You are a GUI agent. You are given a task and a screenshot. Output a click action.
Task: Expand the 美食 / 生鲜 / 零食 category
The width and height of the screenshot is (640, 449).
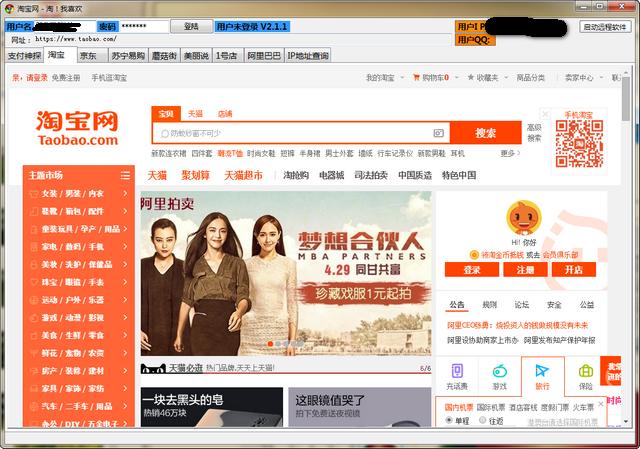point(79,336)
